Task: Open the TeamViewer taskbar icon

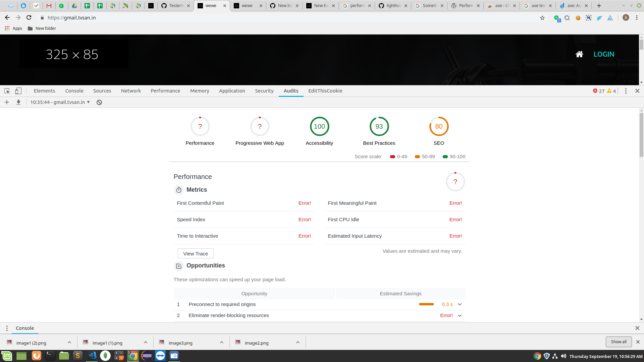Action: point(160,356)
